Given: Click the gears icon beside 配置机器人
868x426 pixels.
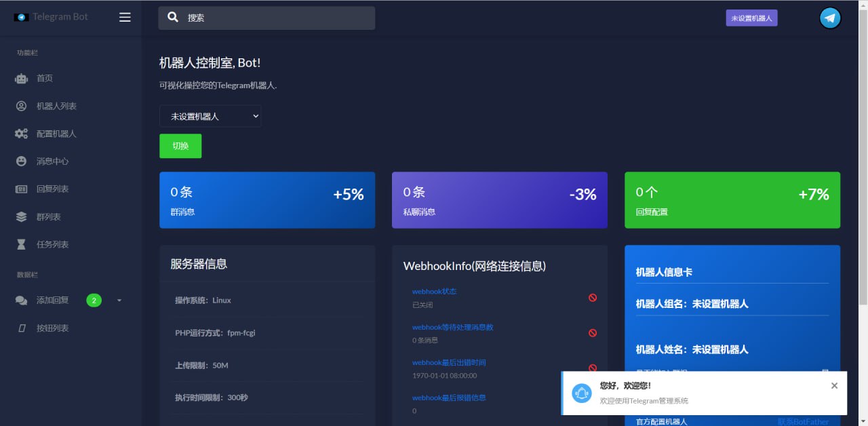Looking at the screenshot, I should click(22, 134).
